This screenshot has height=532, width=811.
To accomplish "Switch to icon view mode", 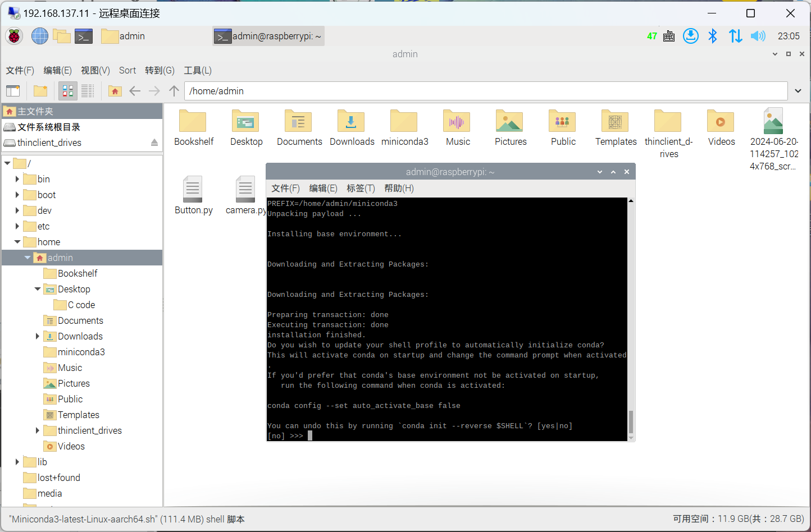I will 68,91.
